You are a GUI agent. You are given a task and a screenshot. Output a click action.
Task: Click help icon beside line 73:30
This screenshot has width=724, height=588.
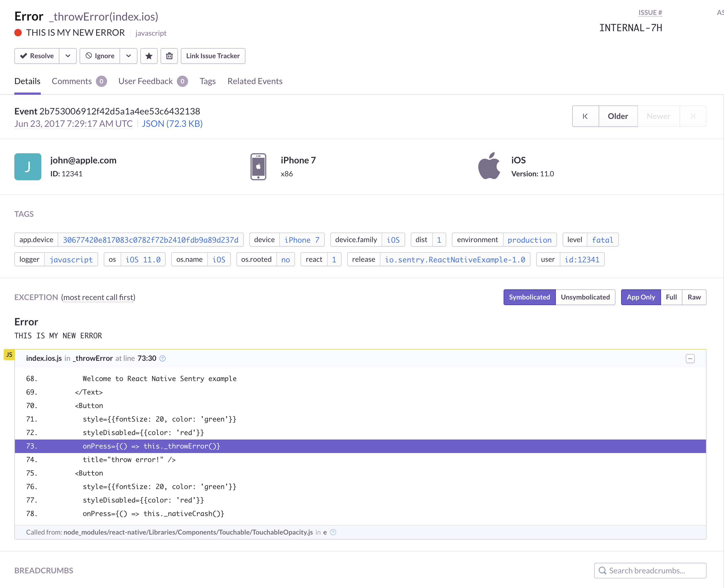tap(163, 358)
